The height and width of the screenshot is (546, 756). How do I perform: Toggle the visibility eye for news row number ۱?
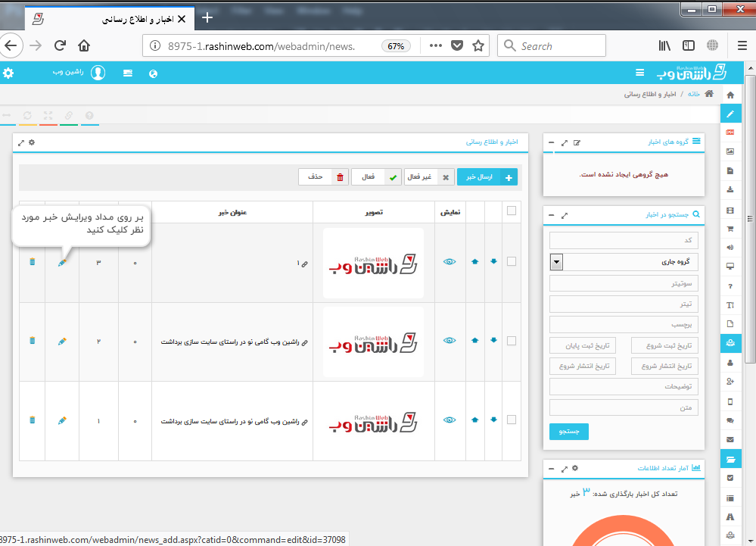[450, 420]
